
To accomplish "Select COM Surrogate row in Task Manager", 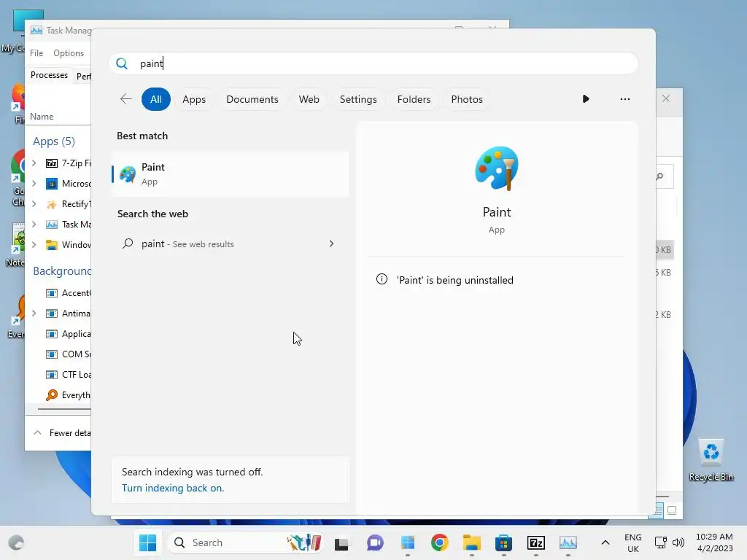I will [x=60, y=354].
